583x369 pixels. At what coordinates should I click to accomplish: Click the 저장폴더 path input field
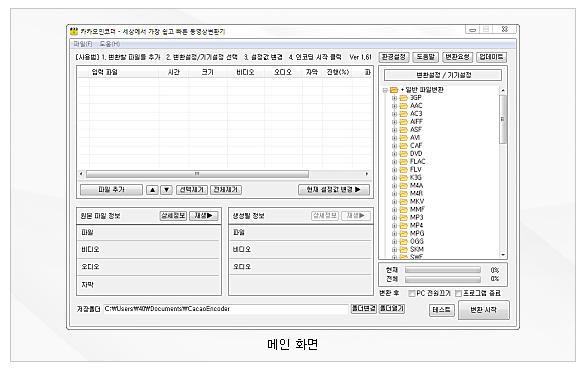coord(226,309)
